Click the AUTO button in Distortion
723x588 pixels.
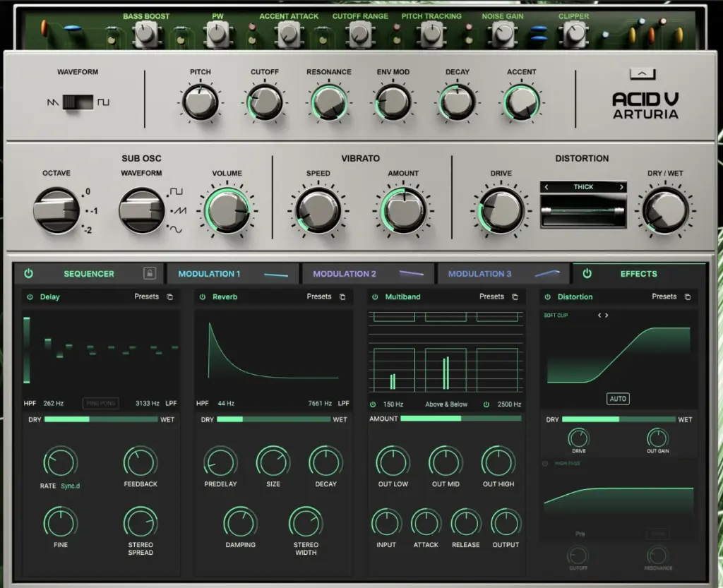pos(618,399)
